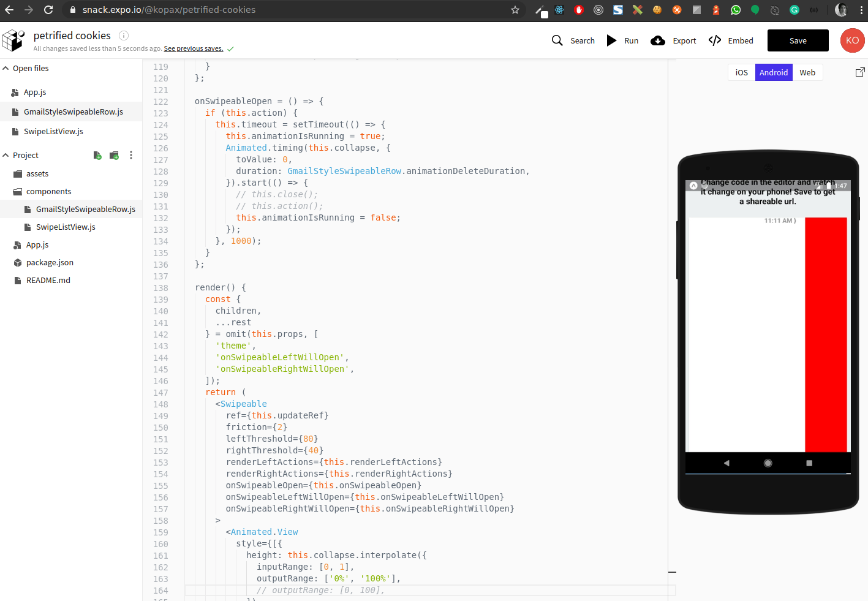Open the preview in a new window icon

tap(860, 72)
